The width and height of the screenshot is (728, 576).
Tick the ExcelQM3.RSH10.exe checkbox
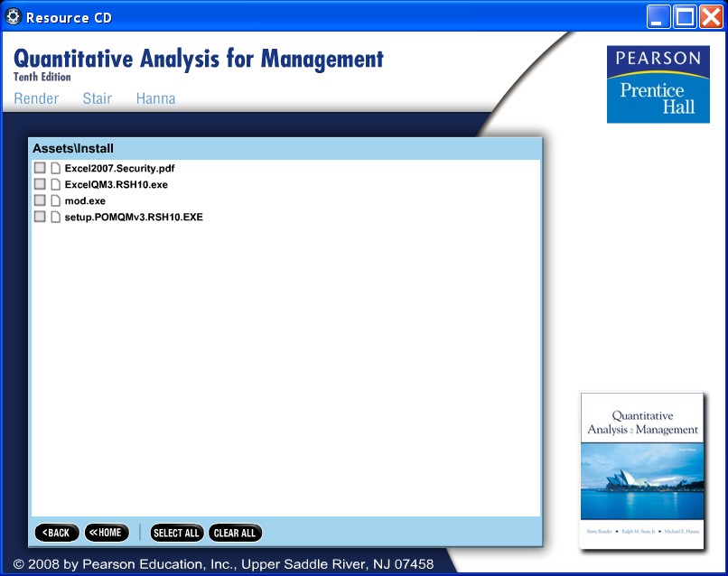[40, 184]
